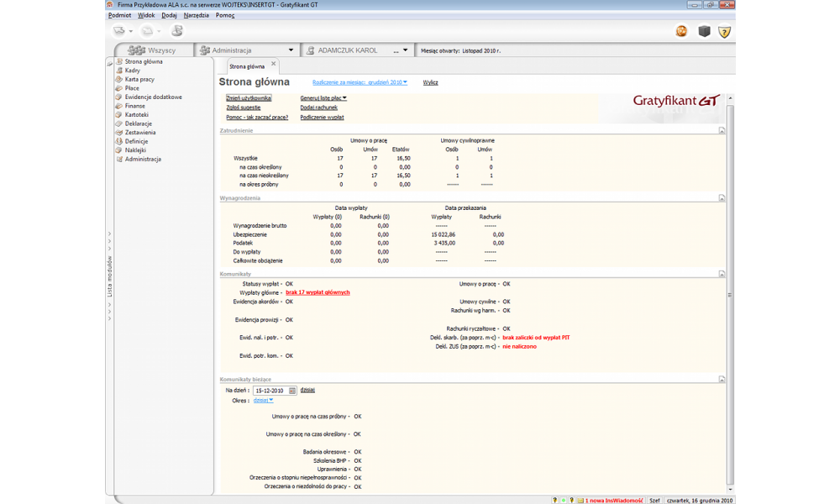Click the Miesiąc otwarty Listopad 2010 label
Screen dimensions: 840x504
pos(460,51)
